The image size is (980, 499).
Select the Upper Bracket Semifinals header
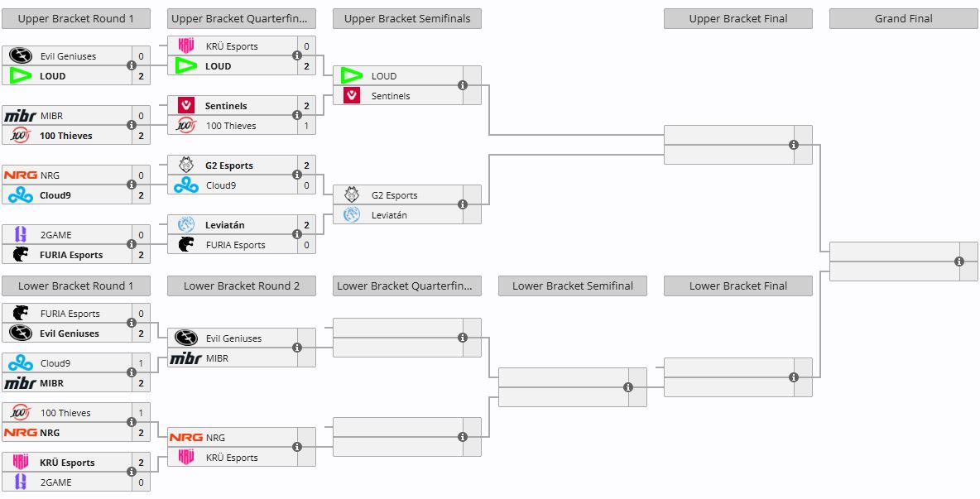tap(407, 19)
